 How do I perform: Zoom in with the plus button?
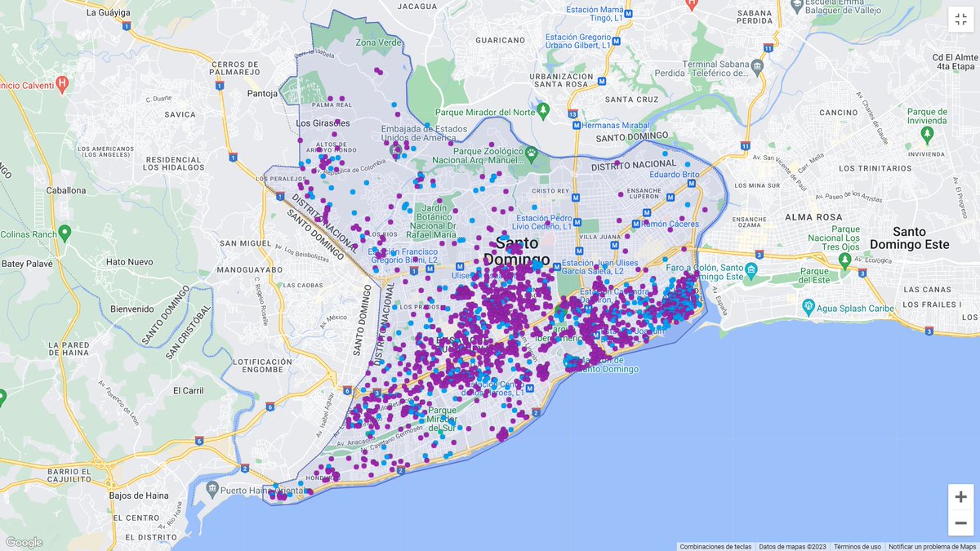(960, 496)
